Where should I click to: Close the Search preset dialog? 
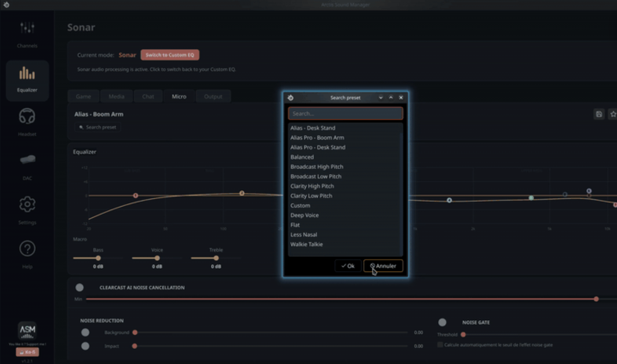click(x=401, y=97)
